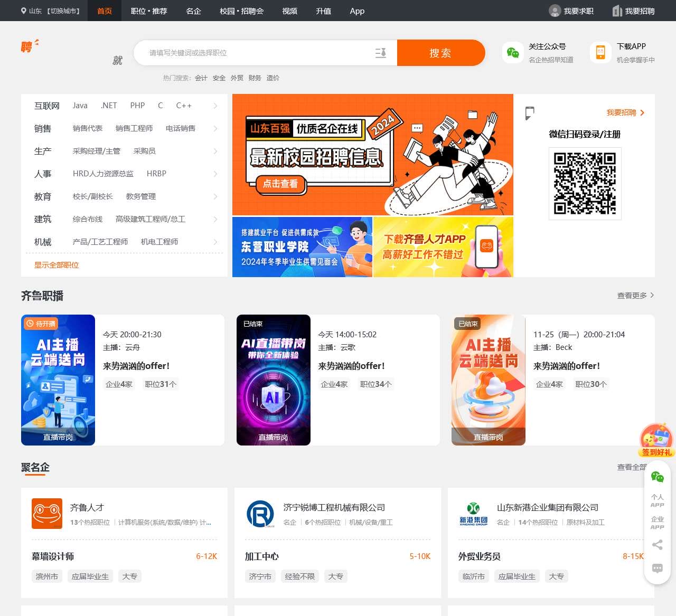Click the 教务管理 link
This screenshot has width=676, height=616.
tap(141, 196)
